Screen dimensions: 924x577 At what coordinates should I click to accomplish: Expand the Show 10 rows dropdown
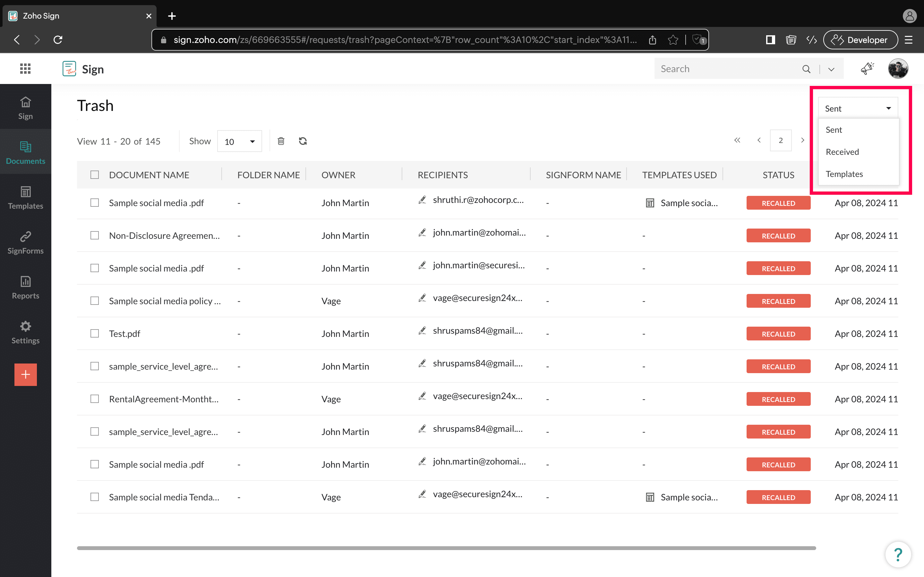(239, 142)
